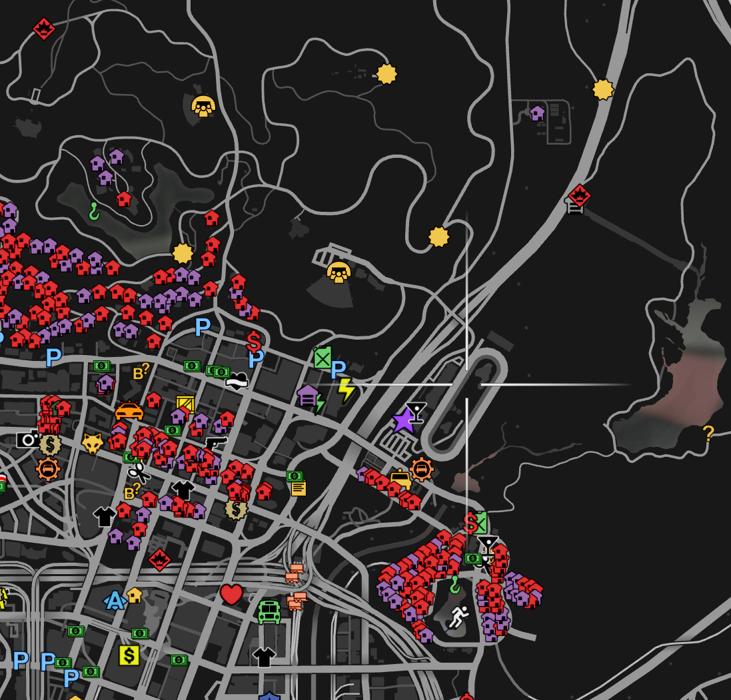Select the black pistol icon
731x700 pixels.
pyautogui.click(x=217, y=443)
